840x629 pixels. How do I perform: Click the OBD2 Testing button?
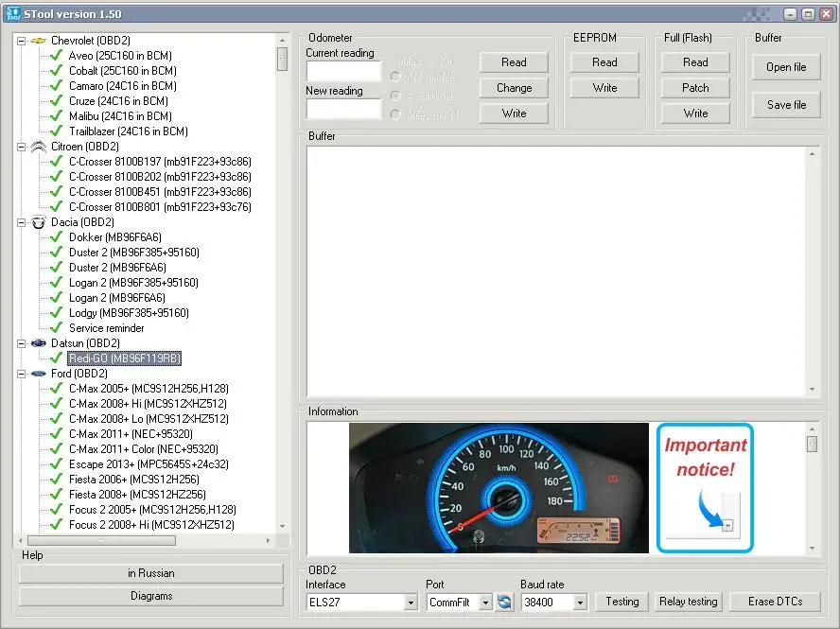[x=622, y=602]
